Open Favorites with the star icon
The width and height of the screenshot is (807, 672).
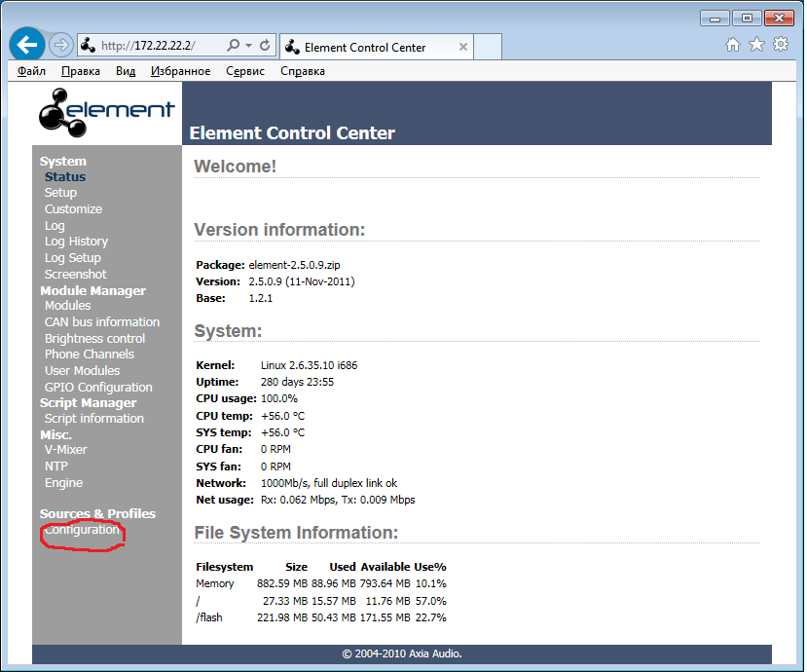click(x=756, y=45)
